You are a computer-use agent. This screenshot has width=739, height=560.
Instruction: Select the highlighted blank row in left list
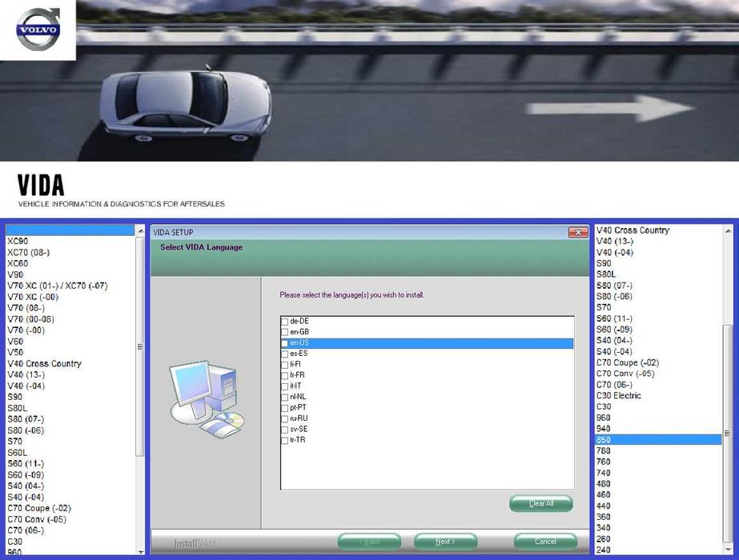(x=70, y=230)
